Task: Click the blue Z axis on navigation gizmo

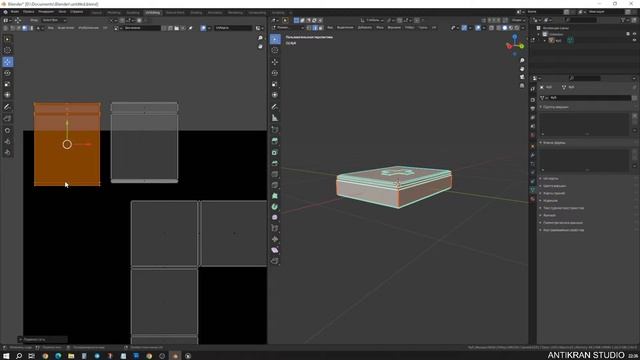Action: 515,36
